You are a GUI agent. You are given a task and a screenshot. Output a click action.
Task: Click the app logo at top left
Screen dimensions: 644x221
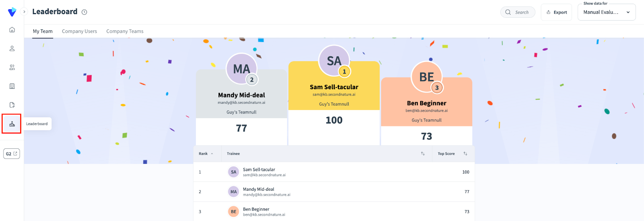[12, 12]
